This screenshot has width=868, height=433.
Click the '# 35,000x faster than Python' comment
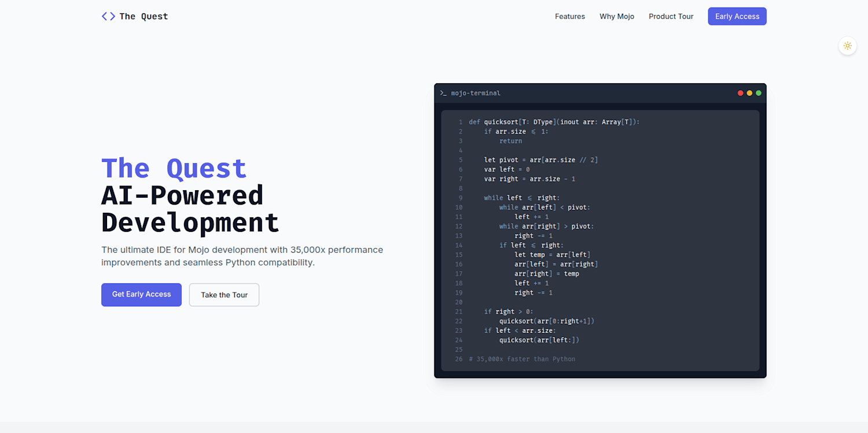coord(522,359)
